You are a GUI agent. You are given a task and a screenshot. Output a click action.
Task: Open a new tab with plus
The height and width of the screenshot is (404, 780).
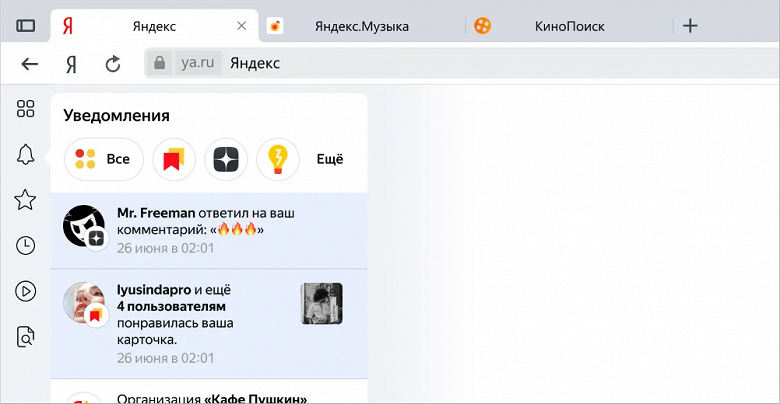click(x=690, y=26)
